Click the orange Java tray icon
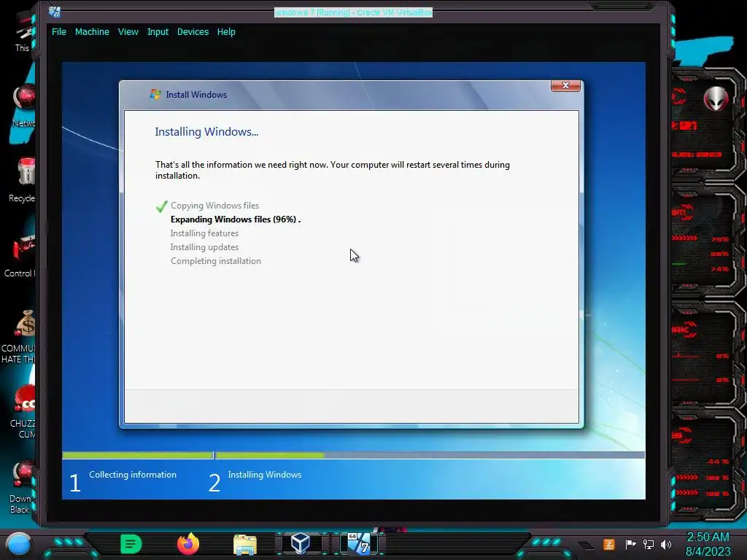This screenshot has height=560, width=747. [609, 544]
